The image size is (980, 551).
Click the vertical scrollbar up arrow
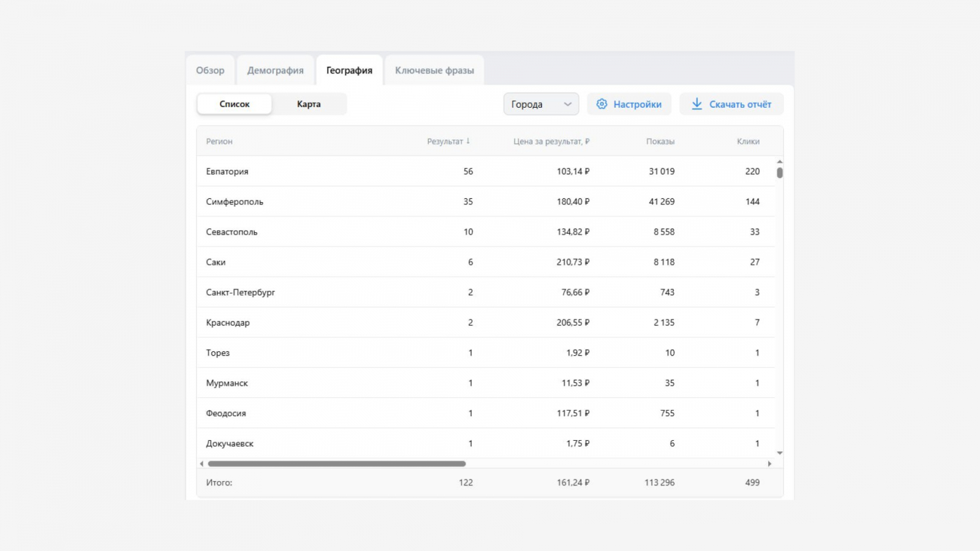pyautogui.click(x=780, y=162)
